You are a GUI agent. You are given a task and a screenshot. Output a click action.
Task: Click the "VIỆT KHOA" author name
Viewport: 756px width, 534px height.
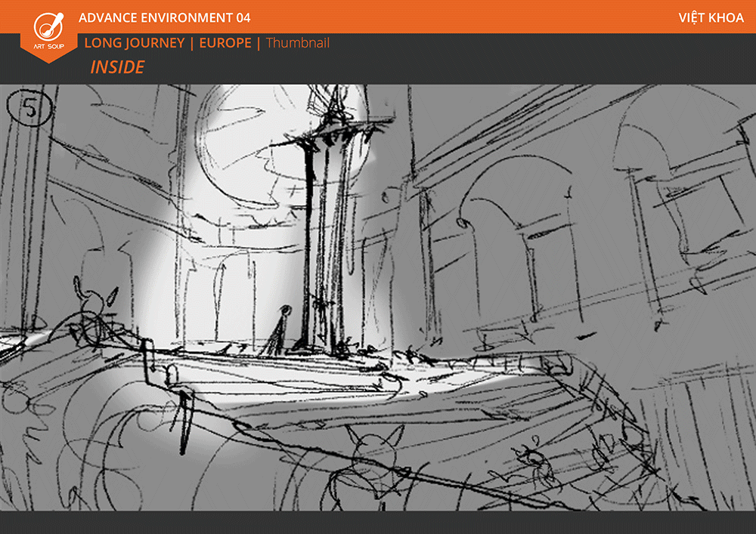tap(711, 17)
